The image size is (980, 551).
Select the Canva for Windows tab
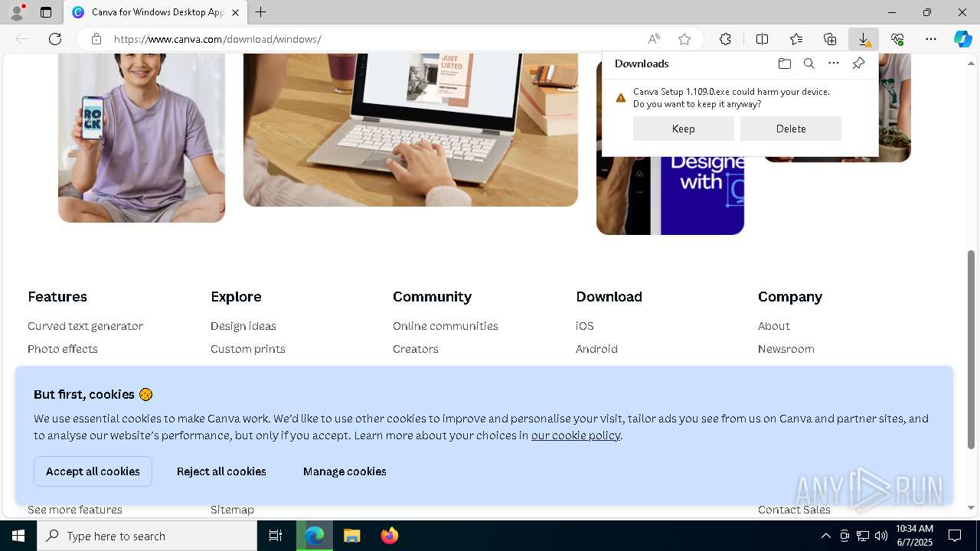click(155, 12)
